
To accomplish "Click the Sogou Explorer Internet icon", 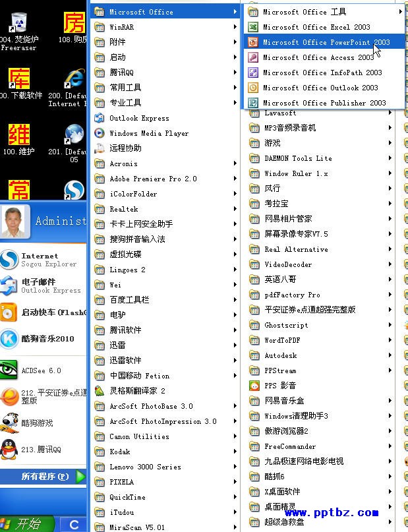I will [9, 260].
